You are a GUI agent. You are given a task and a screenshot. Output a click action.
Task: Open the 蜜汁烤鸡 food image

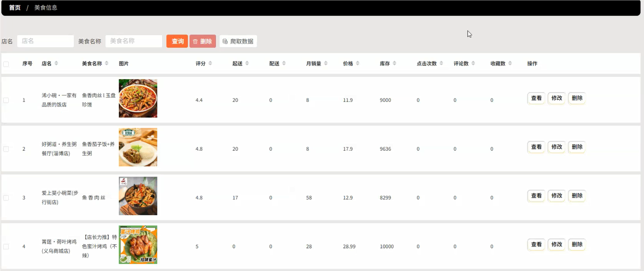(138, 245)
